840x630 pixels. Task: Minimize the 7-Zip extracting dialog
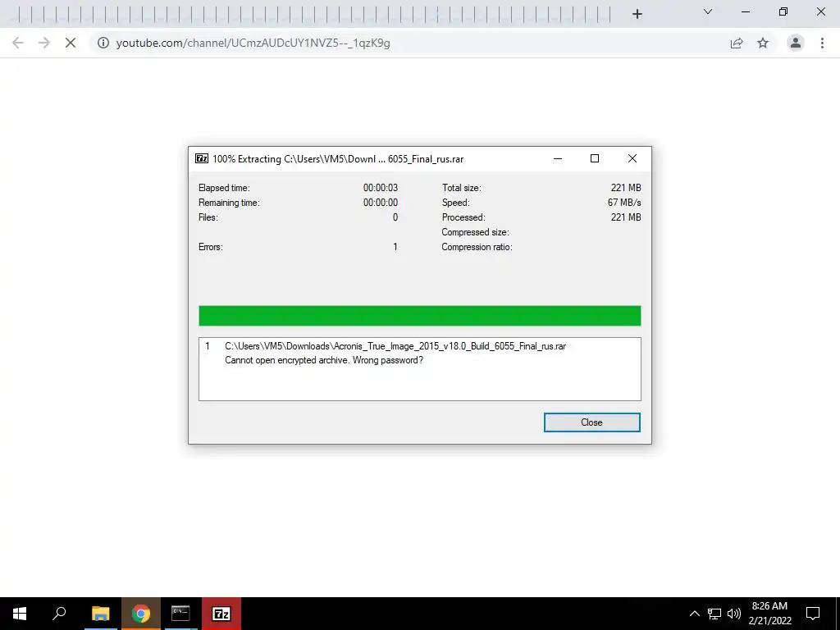[x=558, y=158]
